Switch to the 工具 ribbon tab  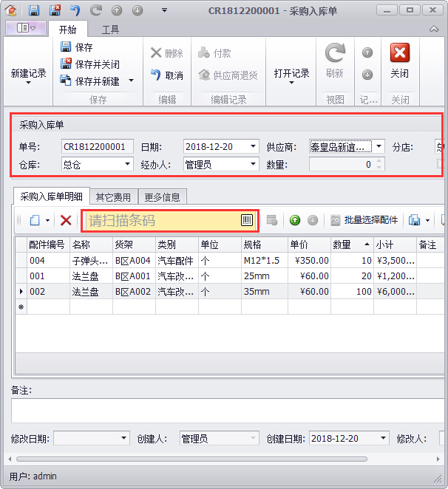pyautogui.click(x=110, y=30)
